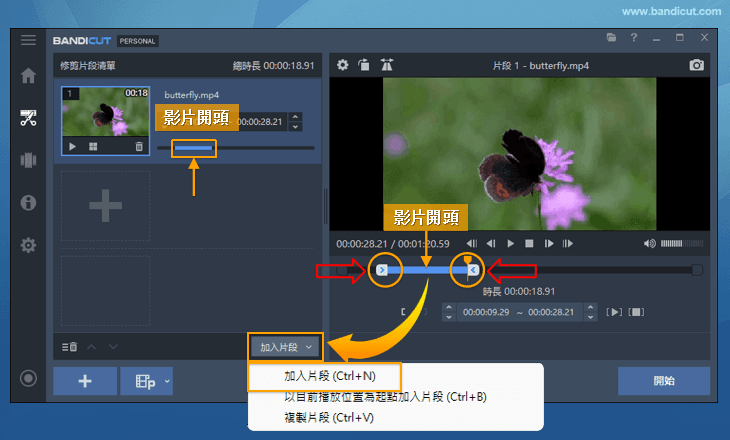Jump to next keyframe
This screenshot has width=730, height=440.
568,244
